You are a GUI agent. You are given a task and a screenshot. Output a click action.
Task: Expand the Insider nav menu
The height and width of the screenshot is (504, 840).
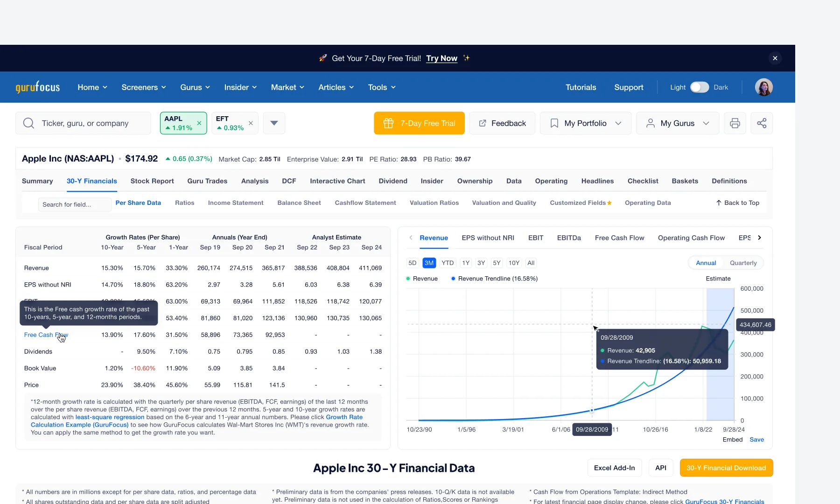(x=240, y=87)
